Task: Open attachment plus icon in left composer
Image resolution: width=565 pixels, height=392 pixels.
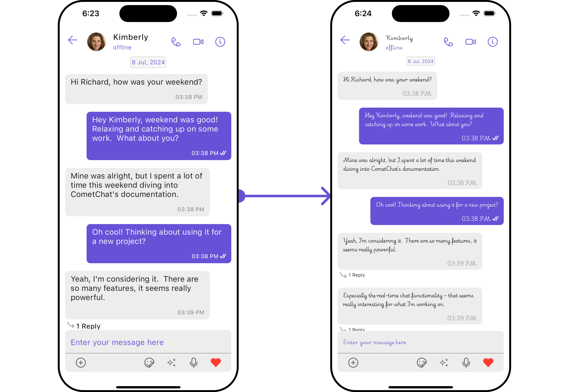Action: [81, 362]
